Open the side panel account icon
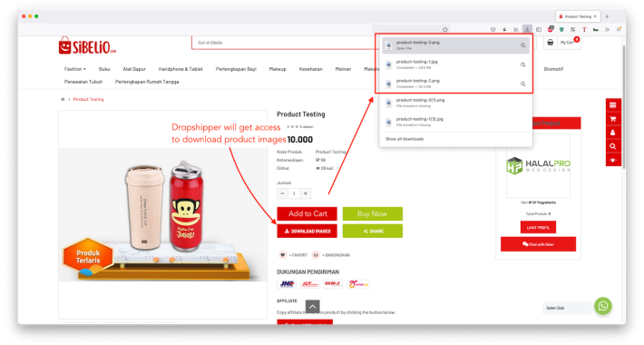Screen dimensions: 644x345 click(613, 133)
